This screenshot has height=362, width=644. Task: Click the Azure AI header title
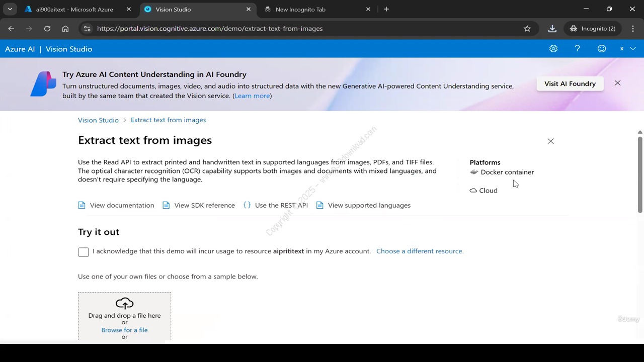pyautogui.click(x=20, y=49)
